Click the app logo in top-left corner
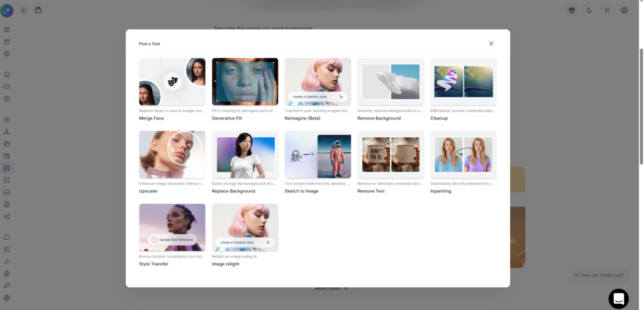The width and height of the screenshot is (644, 310). 7,10
